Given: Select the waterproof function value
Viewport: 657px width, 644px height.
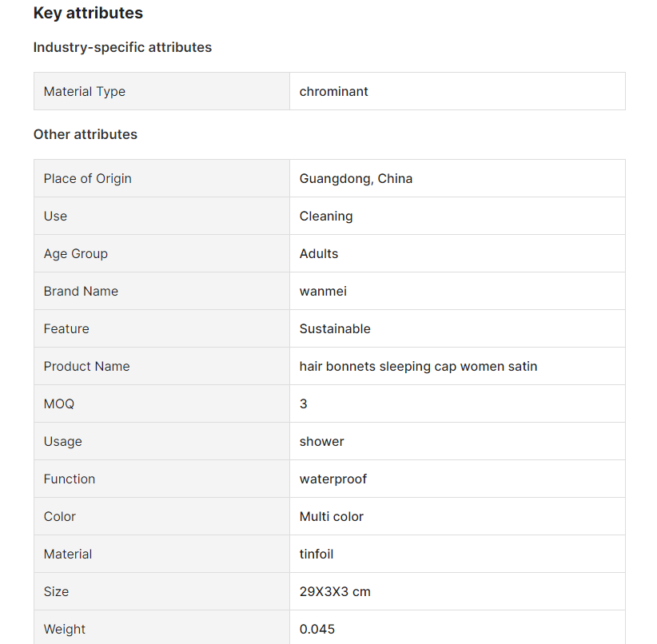Looking at the screenshot, I should pyautogui.click(x=333, y=479).
